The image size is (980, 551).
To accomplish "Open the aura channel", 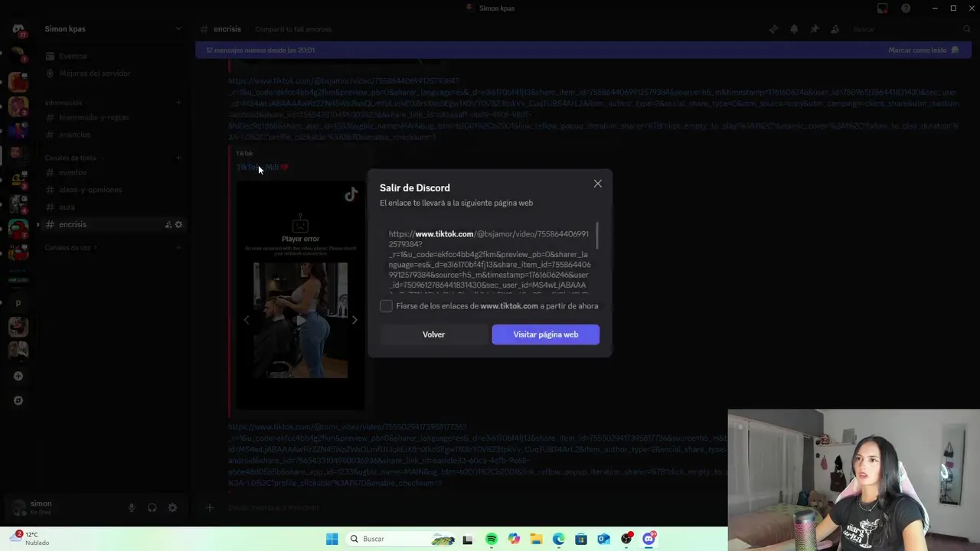I will click(113, 207).
